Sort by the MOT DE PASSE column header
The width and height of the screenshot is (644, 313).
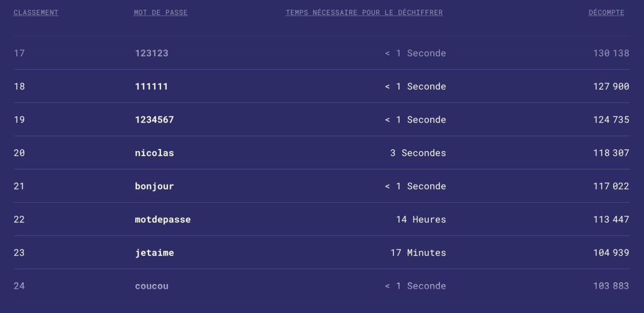point(160,13)
